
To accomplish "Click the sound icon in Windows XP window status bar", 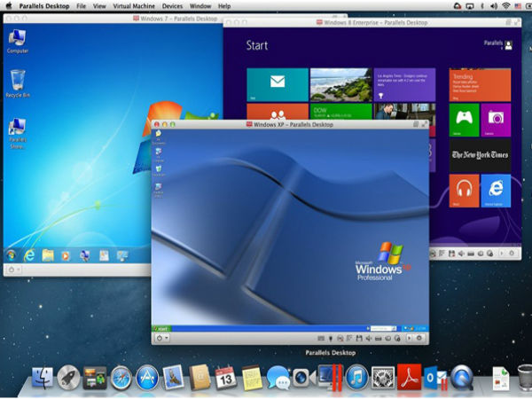I will [x=369, y=339].
